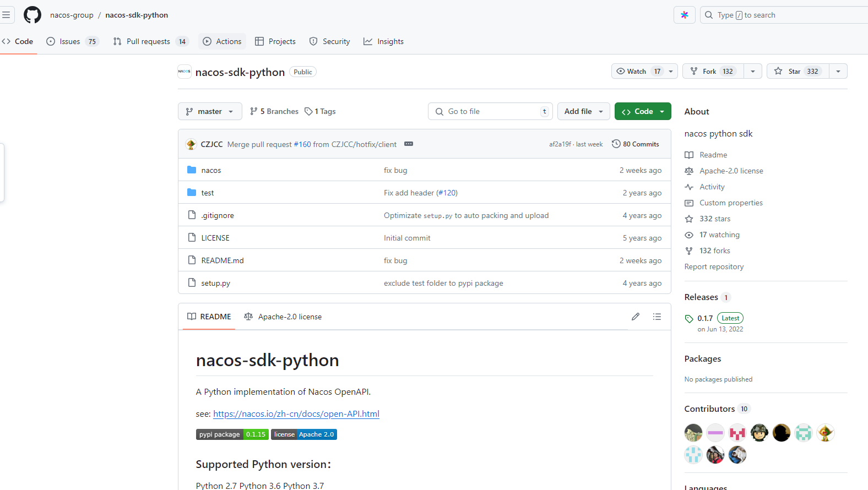Expand the green Code dropdown

coord(643,111)
